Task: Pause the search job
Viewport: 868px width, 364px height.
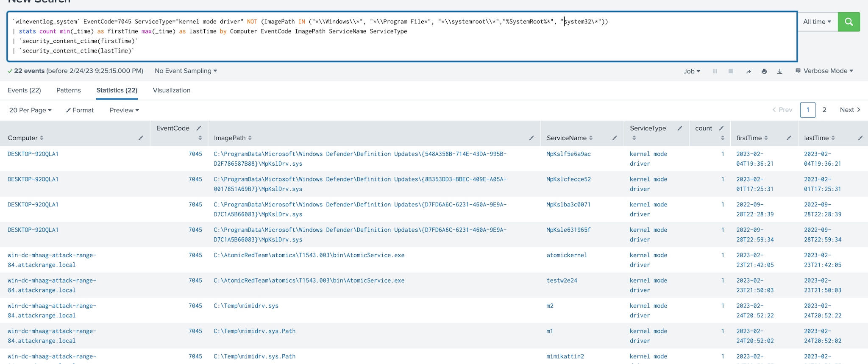Action: [x=715, y=71]
